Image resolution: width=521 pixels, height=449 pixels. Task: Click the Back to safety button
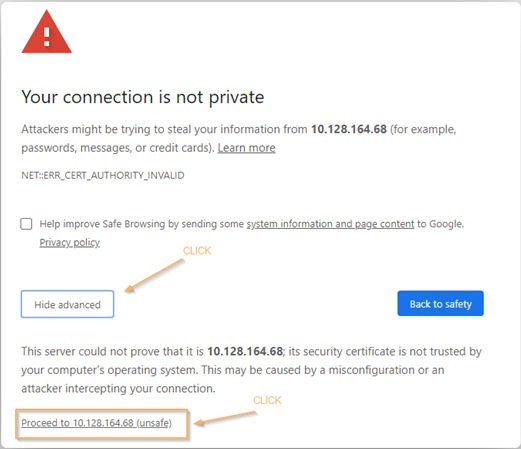click(440, 303)
